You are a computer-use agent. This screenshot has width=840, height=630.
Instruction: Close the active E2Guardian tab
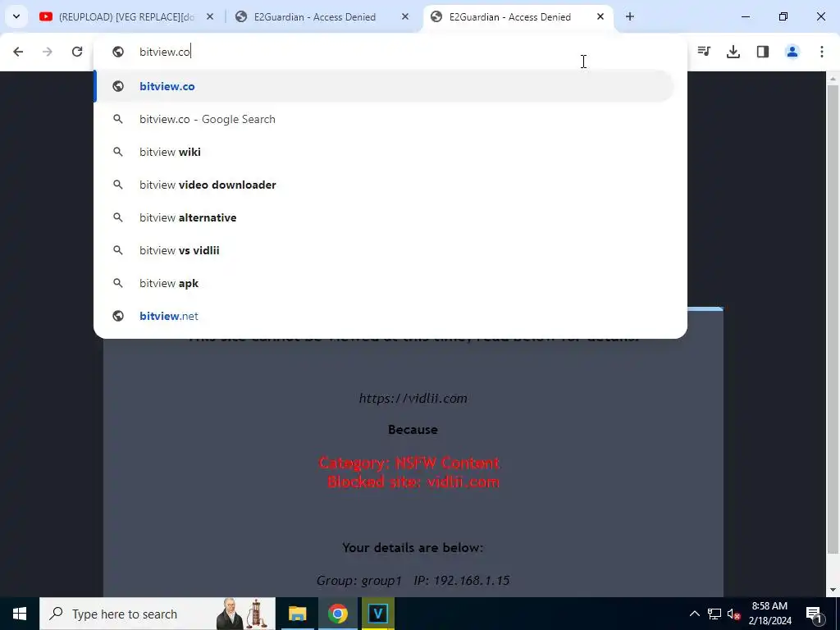[x=600, y=16]
